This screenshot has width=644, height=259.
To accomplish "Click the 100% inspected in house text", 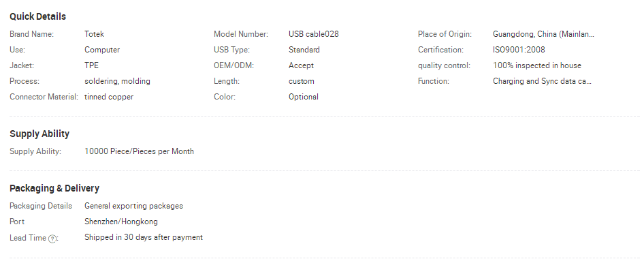I will tap(537, 65).
